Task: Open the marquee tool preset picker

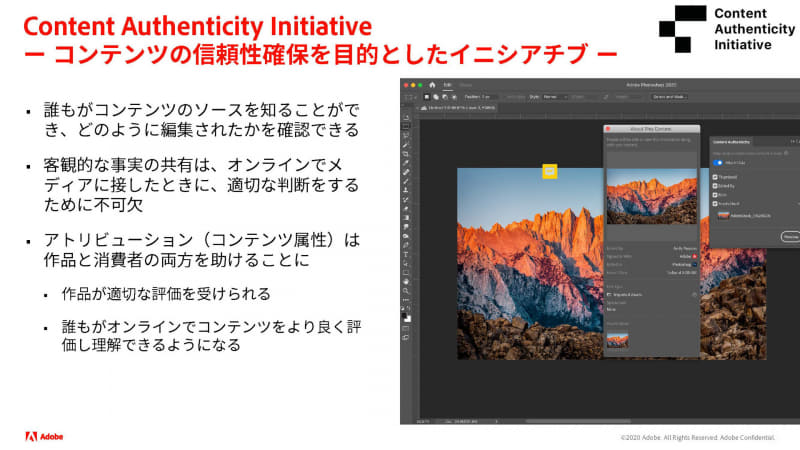Action: tap(410, 97)
